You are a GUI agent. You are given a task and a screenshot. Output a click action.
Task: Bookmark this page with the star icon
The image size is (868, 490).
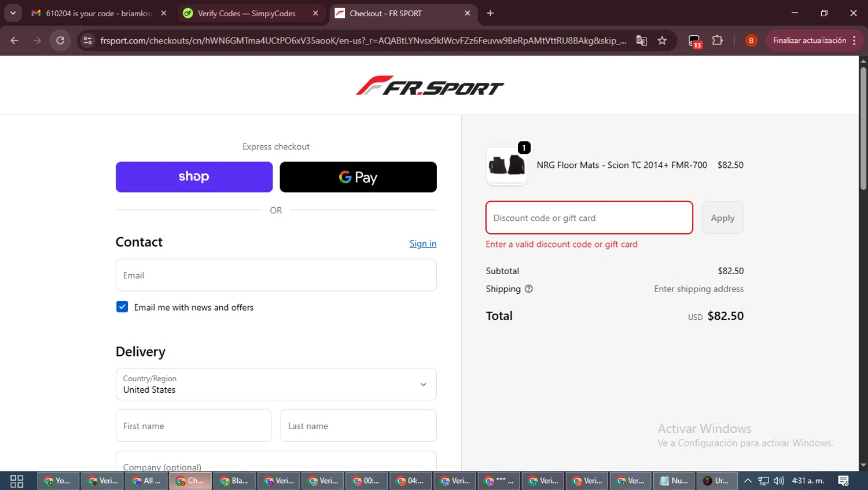click(x=662, y=40)
